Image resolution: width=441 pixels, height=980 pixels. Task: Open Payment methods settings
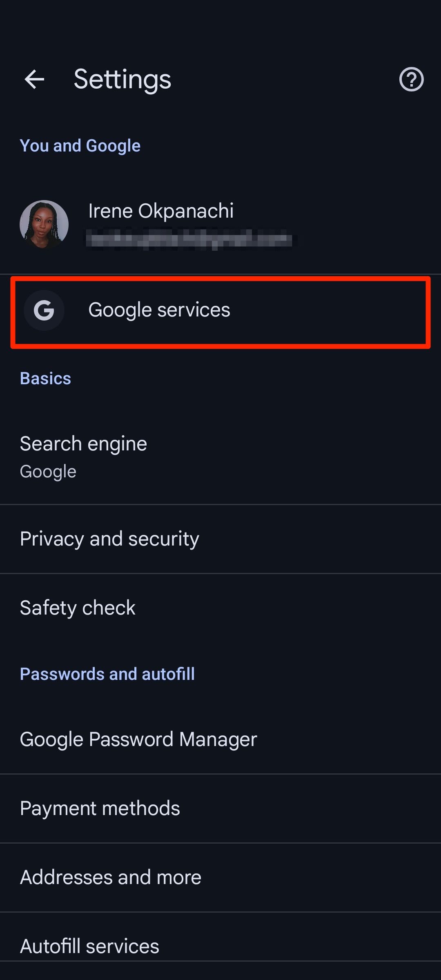100,807
